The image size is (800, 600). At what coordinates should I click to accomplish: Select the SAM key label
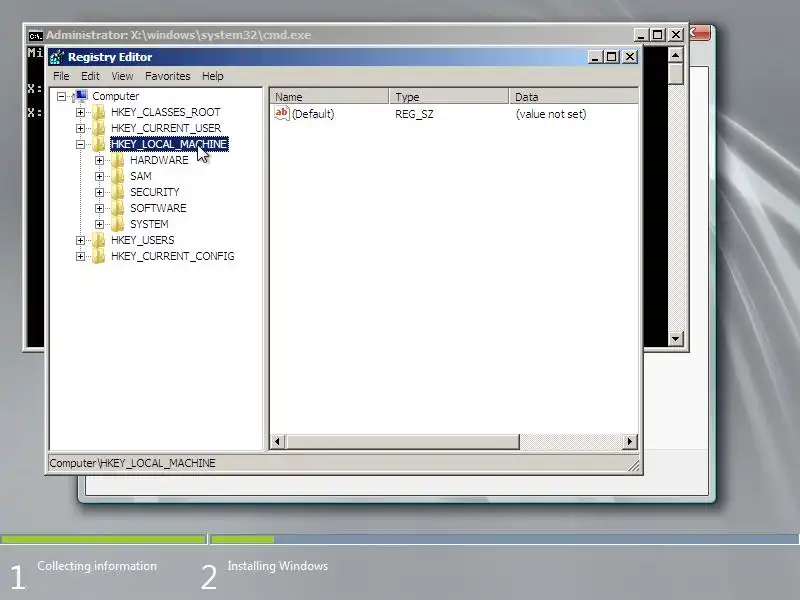(x=141, y=176)
